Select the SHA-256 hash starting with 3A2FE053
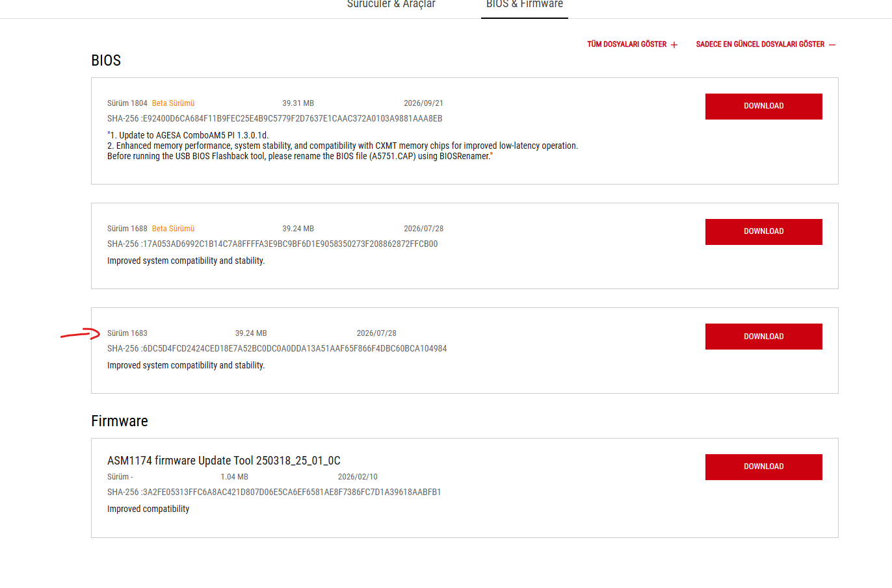Viewport: 892px width, 588px height. click(274, 492)
